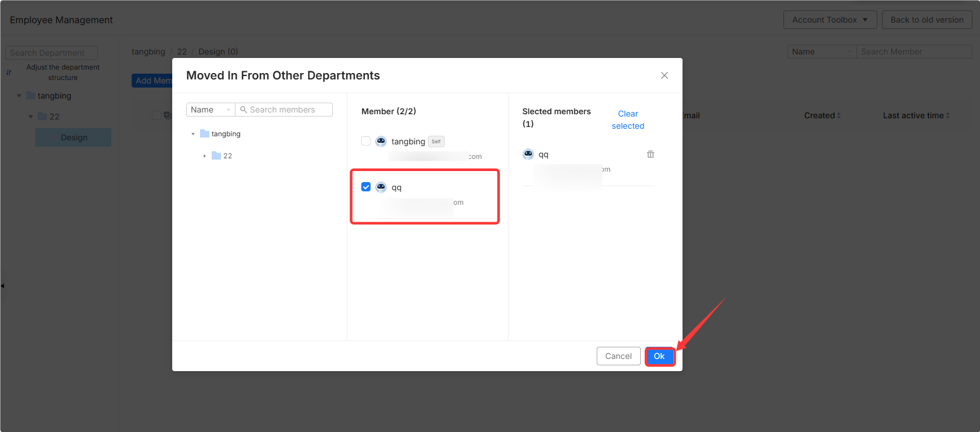The width and height of the screenshot is (980, 432).
Task: Expand the 22 node in dialog tree
Action: pyautogui.click(x=205, y=156)
